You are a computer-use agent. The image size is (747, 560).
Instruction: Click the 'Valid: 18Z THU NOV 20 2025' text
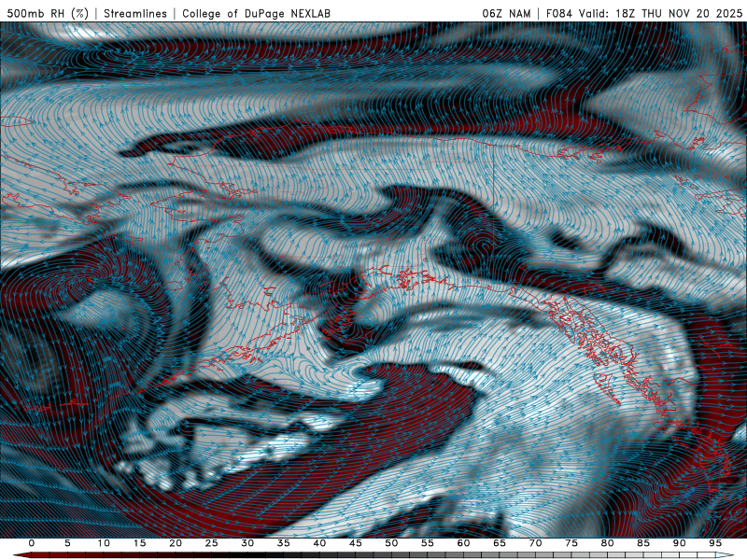point(660,13)
